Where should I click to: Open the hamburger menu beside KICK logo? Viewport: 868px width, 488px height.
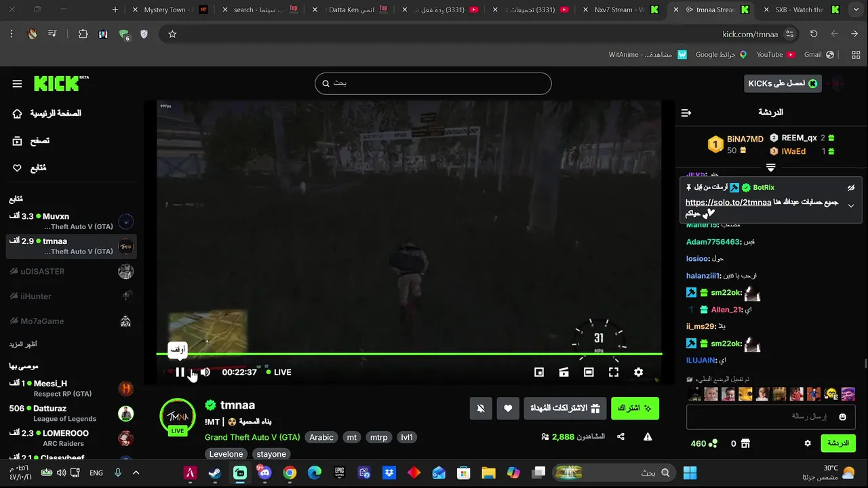click(x=17, y=84)
